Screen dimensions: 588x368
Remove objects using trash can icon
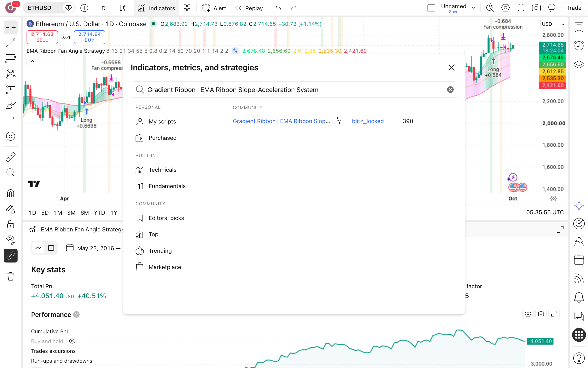click(x=10, y=276)
